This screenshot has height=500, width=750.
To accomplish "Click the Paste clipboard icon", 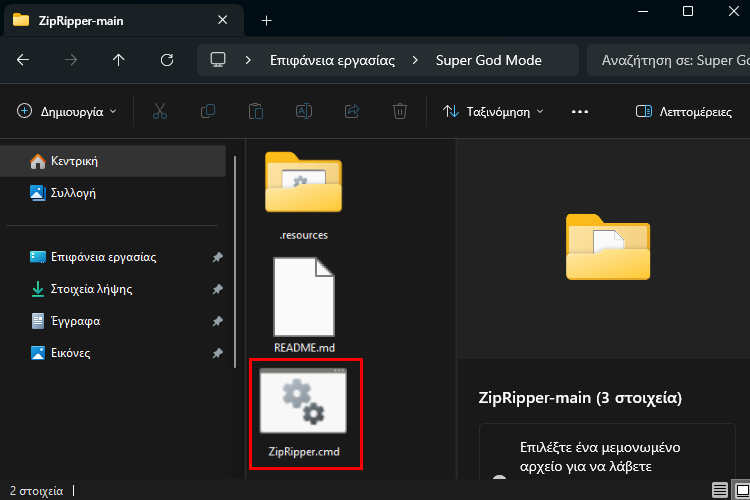I will (x=256, y=111).
